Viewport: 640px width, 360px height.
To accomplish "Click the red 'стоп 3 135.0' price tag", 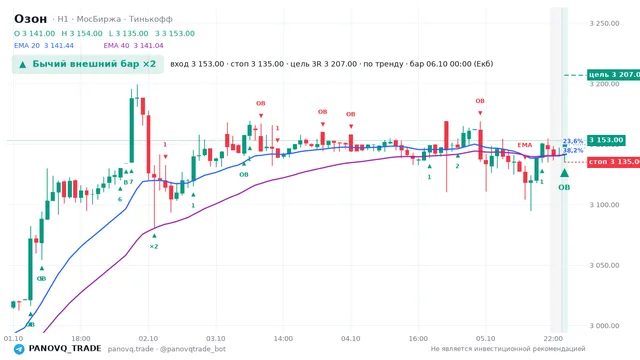I will pos(613,162).
